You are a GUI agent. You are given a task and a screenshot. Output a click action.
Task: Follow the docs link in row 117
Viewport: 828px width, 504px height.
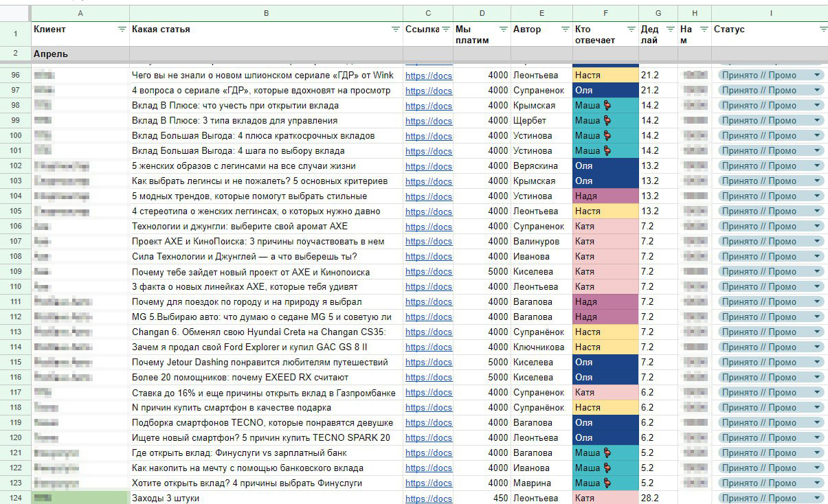[x=428, y=393]
